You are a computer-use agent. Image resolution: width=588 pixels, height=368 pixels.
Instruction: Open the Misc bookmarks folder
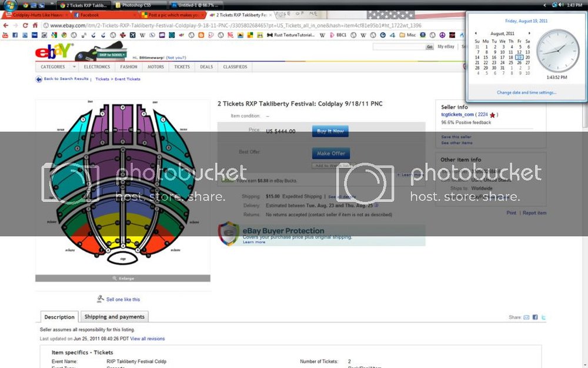coord(407,35)
